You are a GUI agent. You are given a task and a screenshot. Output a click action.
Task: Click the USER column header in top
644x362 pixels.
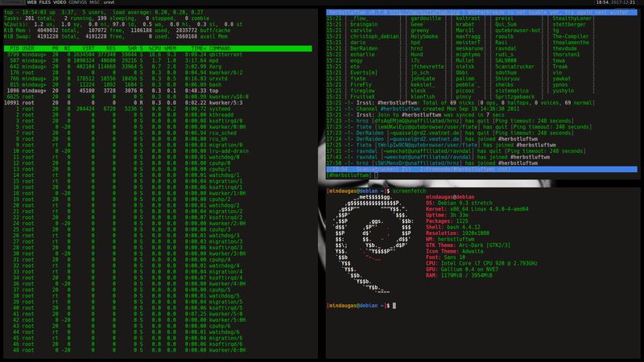click(28, 48)
